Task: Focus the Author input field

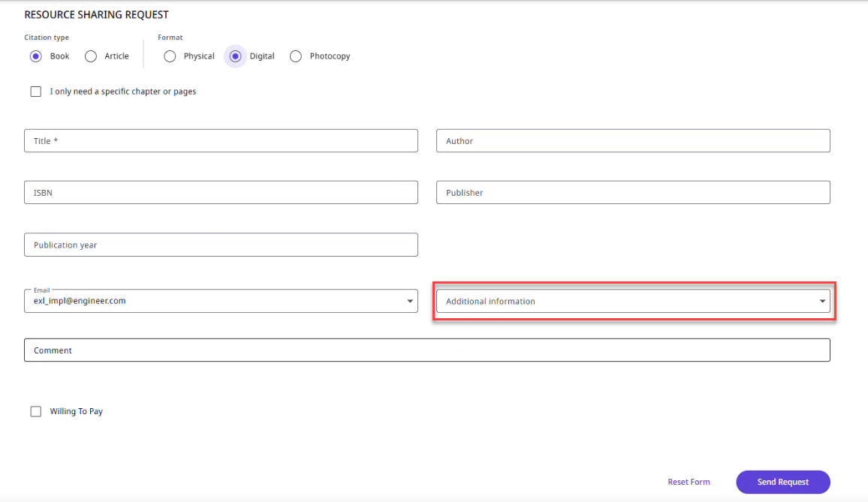Action: coord(632,141)
